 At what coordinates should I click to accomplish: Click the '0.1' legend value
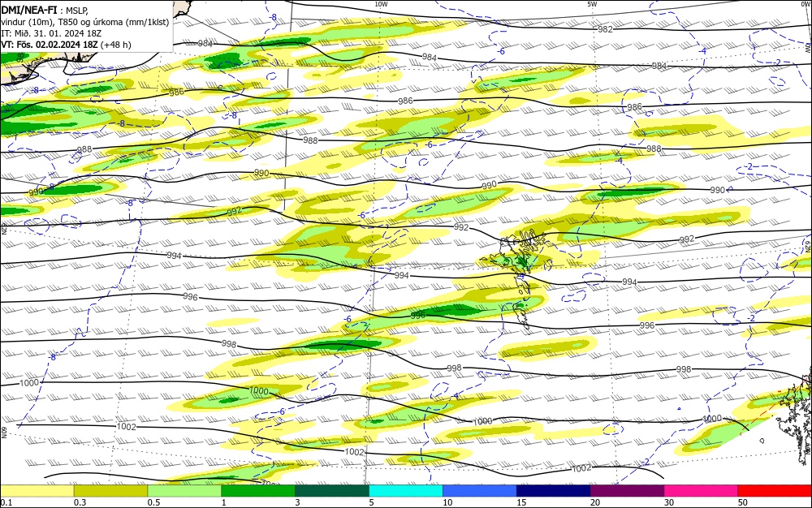tap(6, 502)
